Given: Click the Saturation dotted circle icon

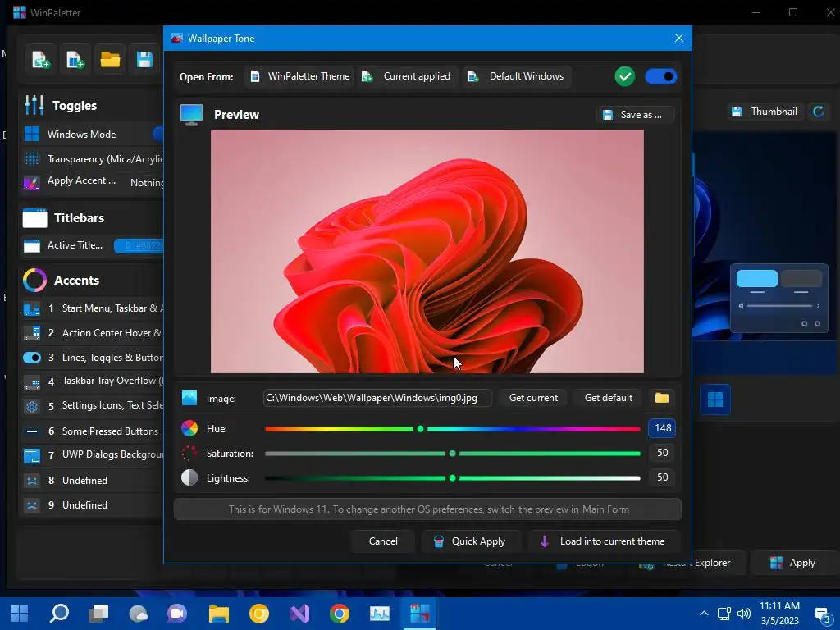Looking at the screenshot, I should pos(189,453).
